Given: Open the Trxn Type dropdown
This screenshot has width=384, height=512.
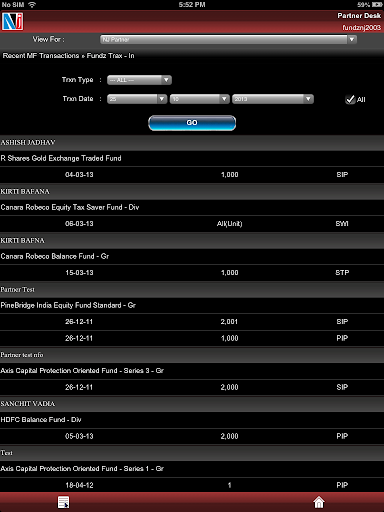Looking at the screenshot, I should 139,80.
